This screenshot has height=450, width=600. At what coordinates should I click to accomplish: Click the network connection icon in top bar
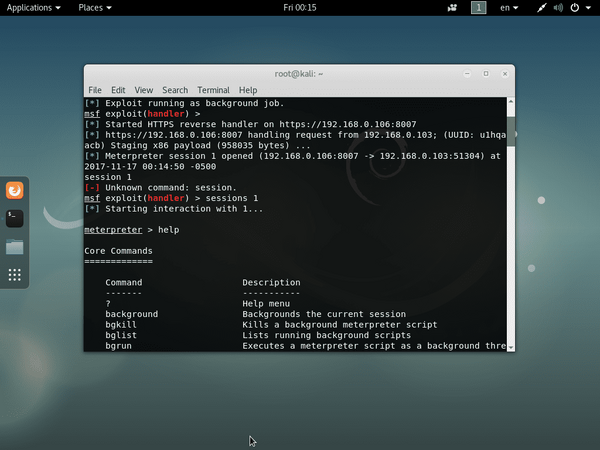[x=541, y=8]
